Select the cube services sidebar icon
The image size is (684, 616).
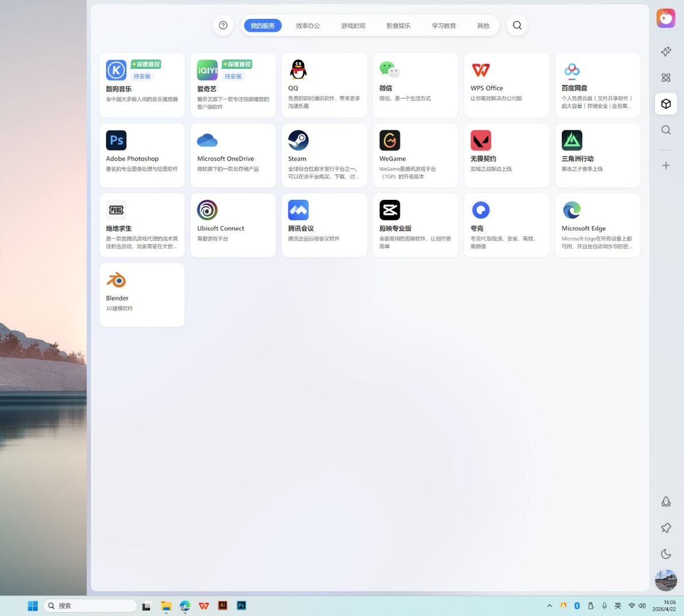pos(666,104)
